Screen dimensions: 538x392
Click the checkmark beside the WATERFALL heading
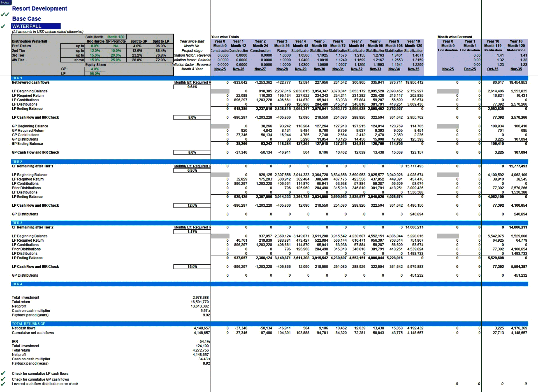(3, 26)
